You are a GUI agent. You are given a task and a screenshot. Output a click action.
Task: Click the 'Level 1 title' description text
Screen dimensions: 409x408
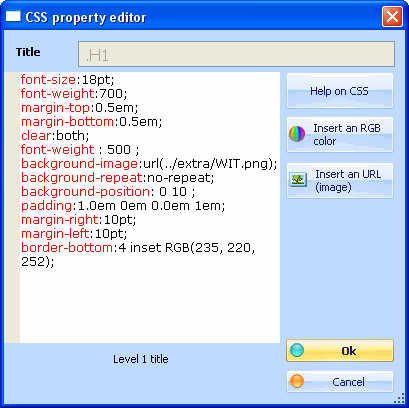[141, 359]
